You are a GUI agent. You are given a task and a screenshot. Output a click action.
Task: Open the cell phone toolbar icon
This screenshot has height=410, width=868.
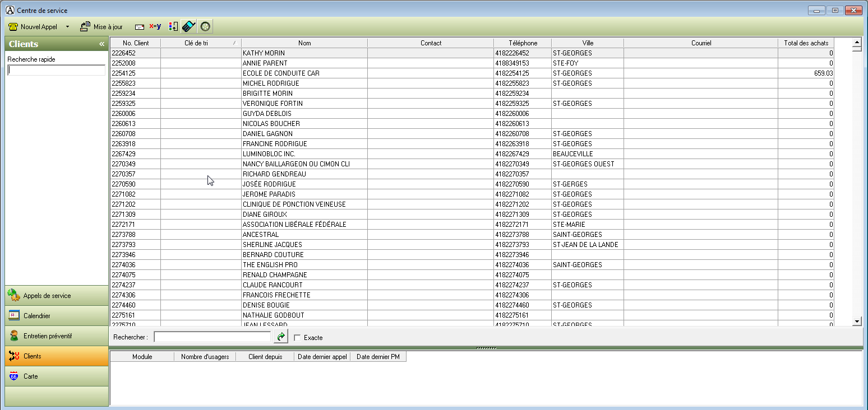point(188,26)
